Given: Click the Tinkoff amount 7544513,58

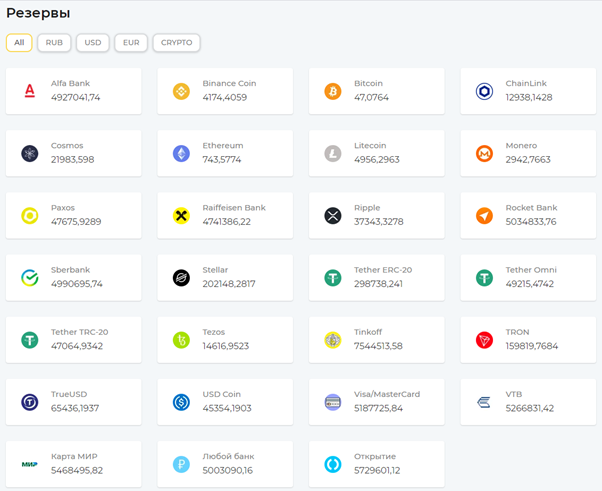Looking at the screenshot, I should click(x=378, y=346).
